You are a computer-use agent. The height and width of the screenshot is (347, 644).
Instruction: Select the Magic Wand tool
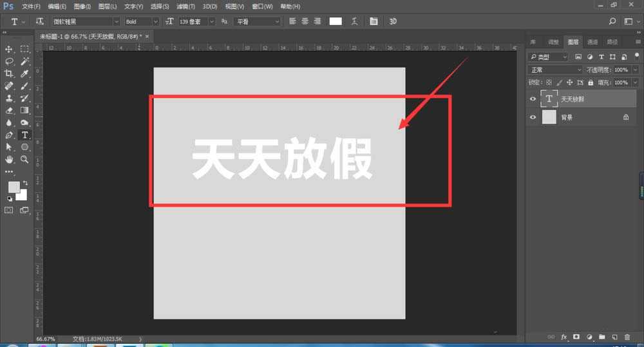tap(24, 62)
